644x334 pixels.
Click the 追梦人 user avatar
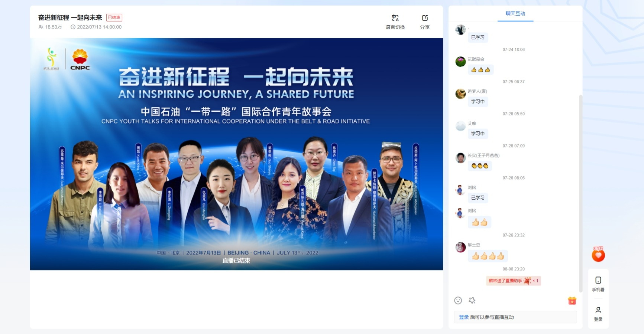tap(461, 94)
